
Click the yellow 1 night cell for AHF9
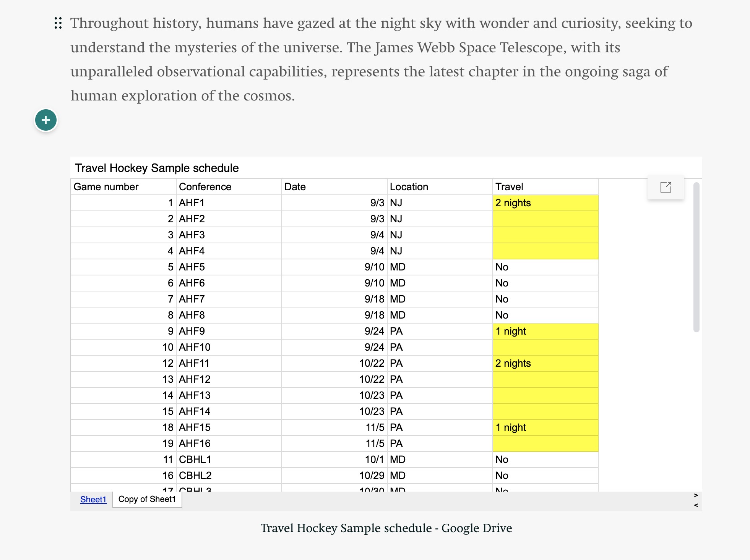(x=545, y=331)
